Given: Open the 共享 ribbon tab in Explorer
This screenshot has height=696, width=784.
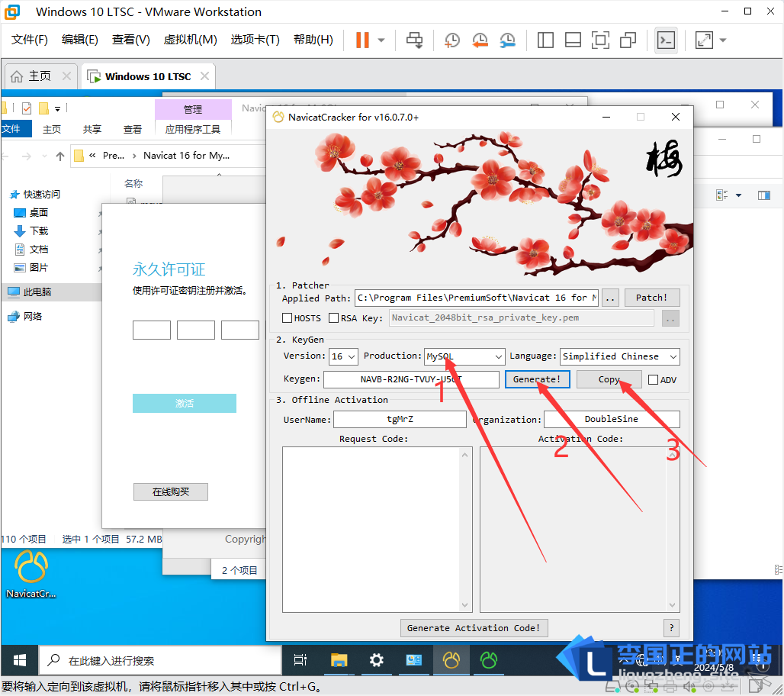Looking at the screenshot, I should 92,130.
